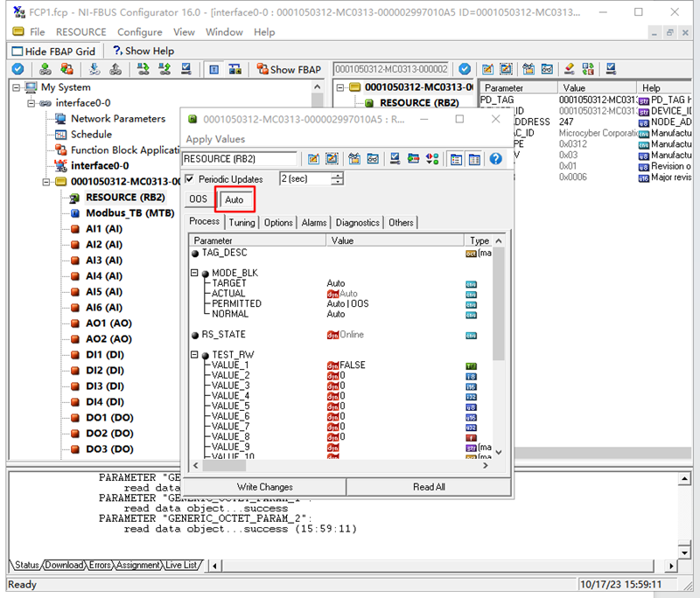Screen dimensions: 700x598
Task: Collapse the TEST_RW parameter group
Action: click(x=194, y=355)
